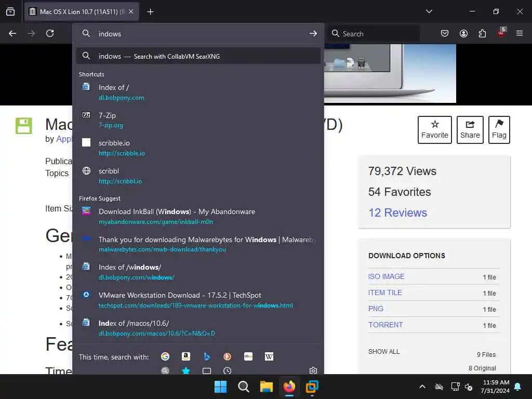This screenshot has height=399, width=532.
Task: Click the Share button
Action: click(470, 129)
